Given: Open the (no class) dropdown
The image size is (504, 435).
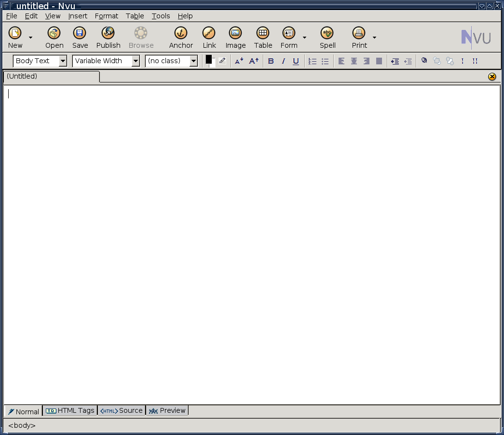Looking at the screenshot, I should (x=171, y=61).
